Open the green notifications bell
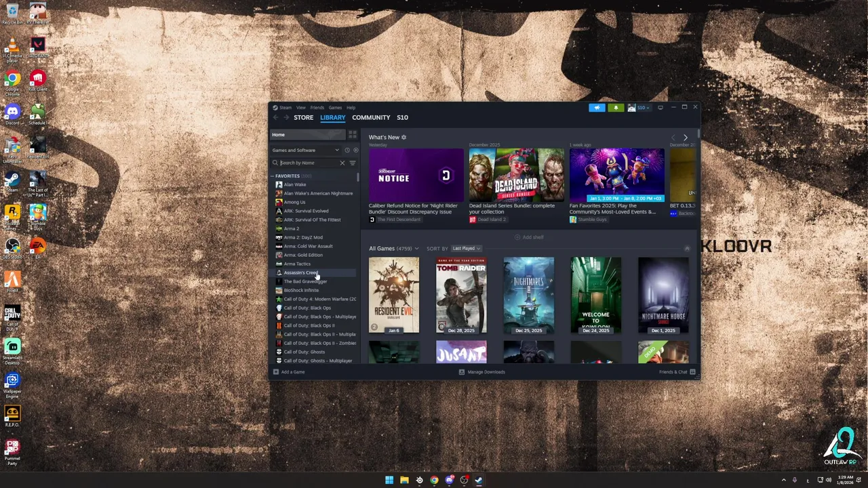The width and height of the screenshot is (868, 488). pos(616,107)
